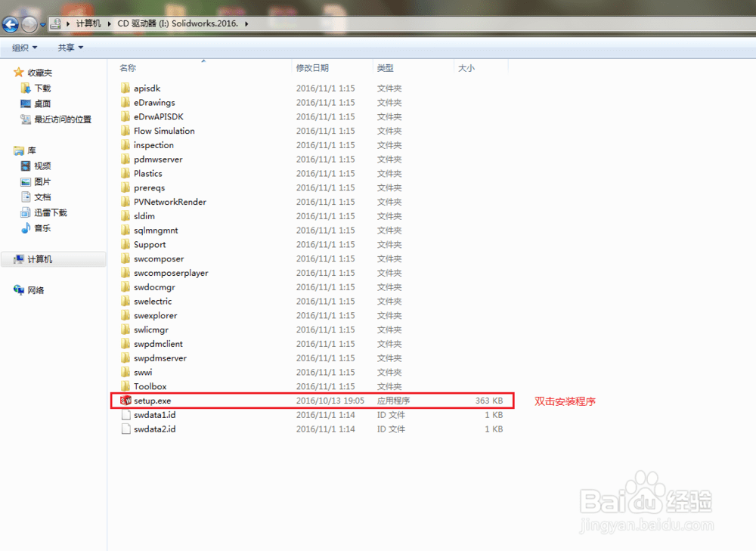Select the swdata1.id file icon
Image resolution: width=756 pixels, height=551 pixels.
pos(125,415)
